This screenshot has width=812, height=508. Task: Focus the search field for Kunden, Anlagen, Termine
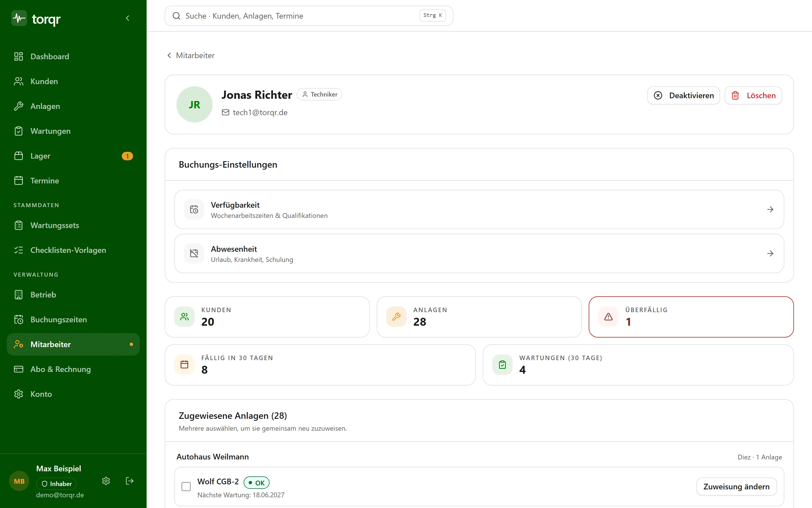pos(309,16)
